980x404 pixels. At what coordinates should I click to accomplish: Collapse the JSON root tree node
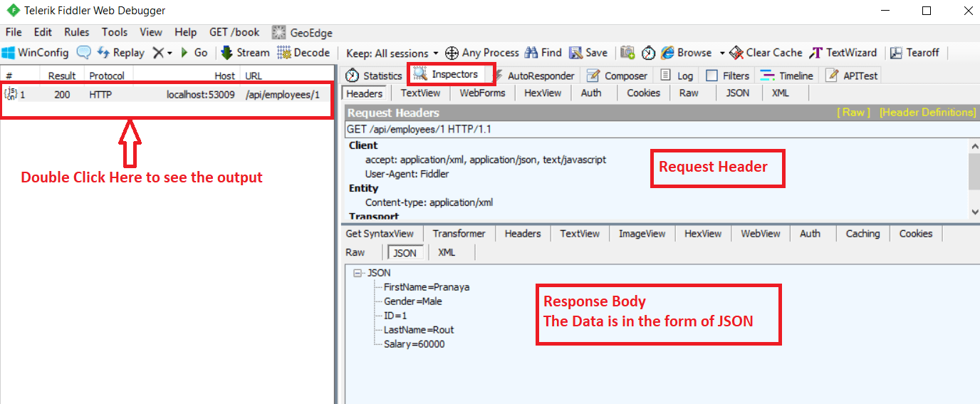pos(358,273)
